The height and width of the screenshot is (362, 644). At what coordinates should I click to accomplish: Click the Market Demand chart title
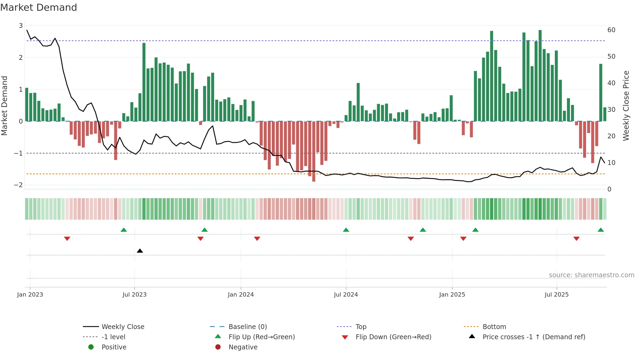tap(39, 8)
